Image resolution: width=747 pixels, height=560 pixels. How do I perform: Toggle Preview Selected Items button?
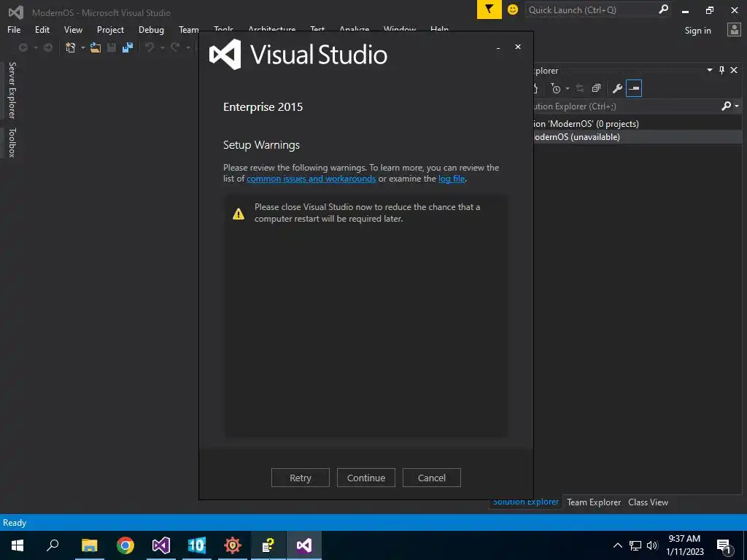click(634, 88)
